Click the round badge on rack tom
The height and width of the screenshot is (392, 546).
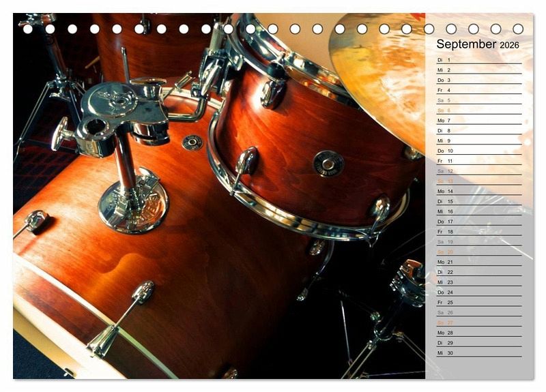pos(328,164)
